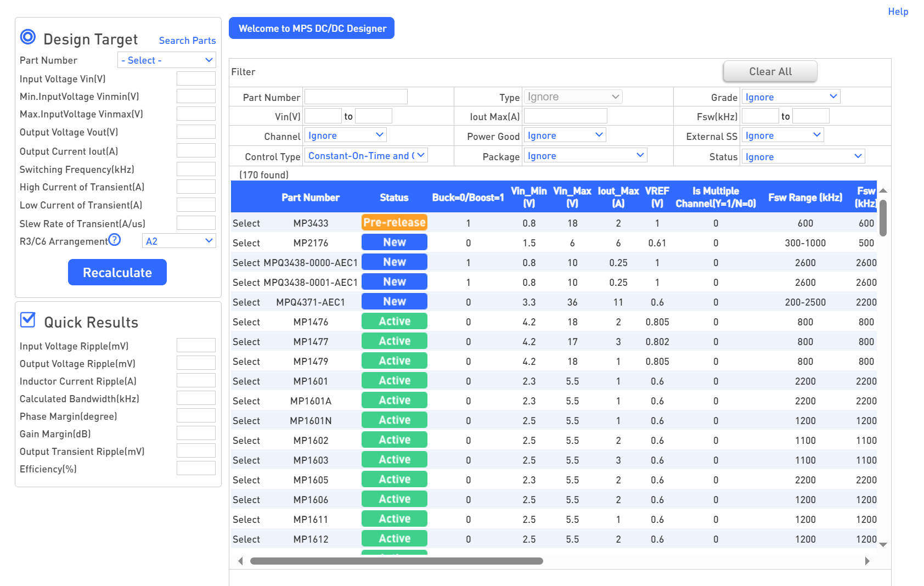Open the Package filter dropdown
This screenshot has height=586, width=924.
coord(585,156)
